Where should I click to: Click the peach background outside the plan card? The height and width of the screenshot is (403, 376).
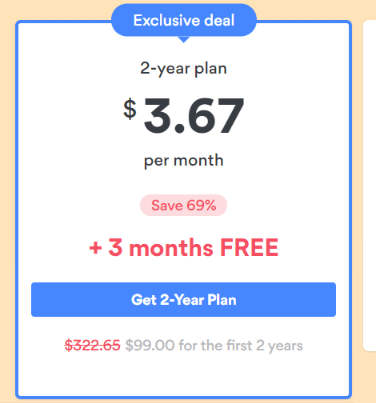(7, 200)
